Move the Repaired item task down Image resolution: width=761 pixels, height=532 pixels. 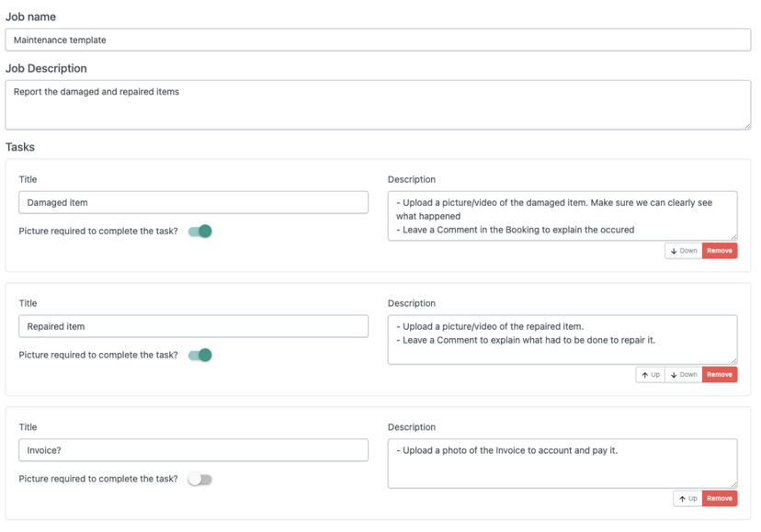point(684,375)
